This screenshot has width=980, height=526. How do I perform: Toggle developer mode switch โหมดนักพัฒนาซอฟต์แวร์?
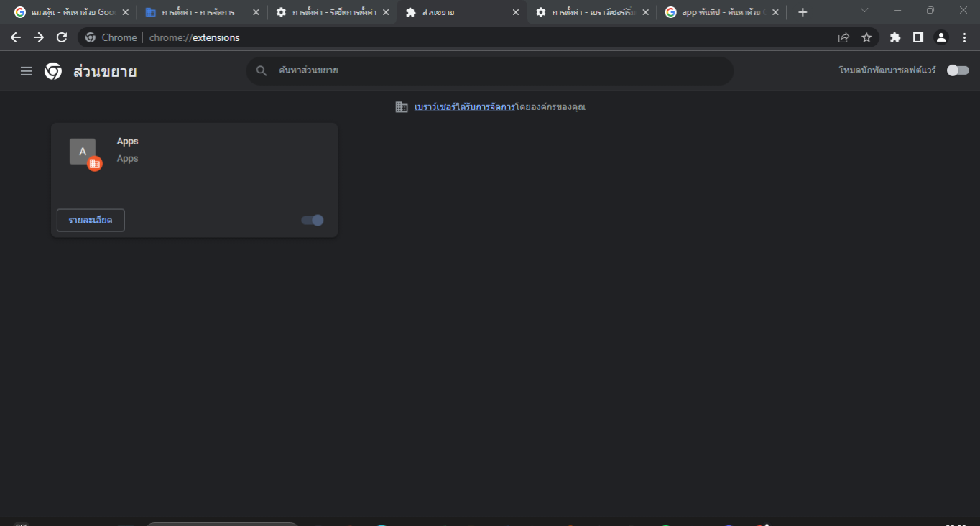[958, 70]
